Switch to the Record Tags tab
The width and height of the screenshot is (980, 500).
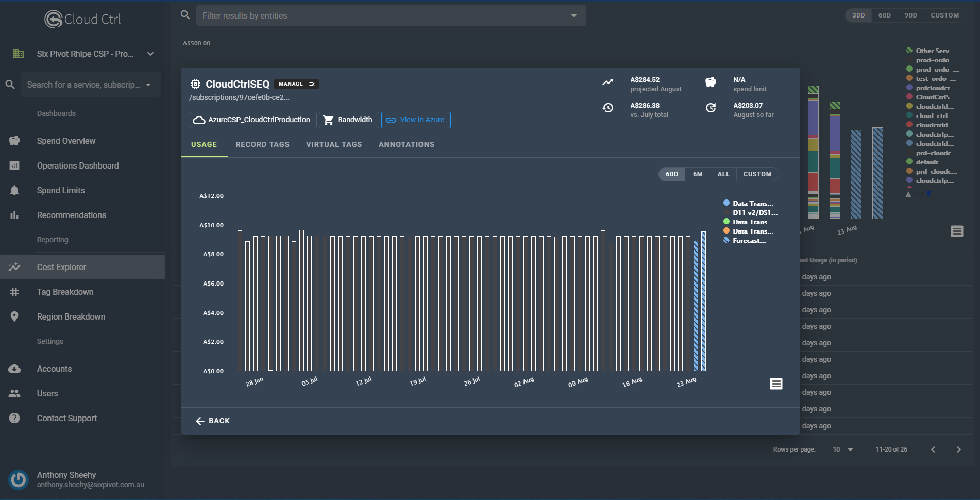262,144
